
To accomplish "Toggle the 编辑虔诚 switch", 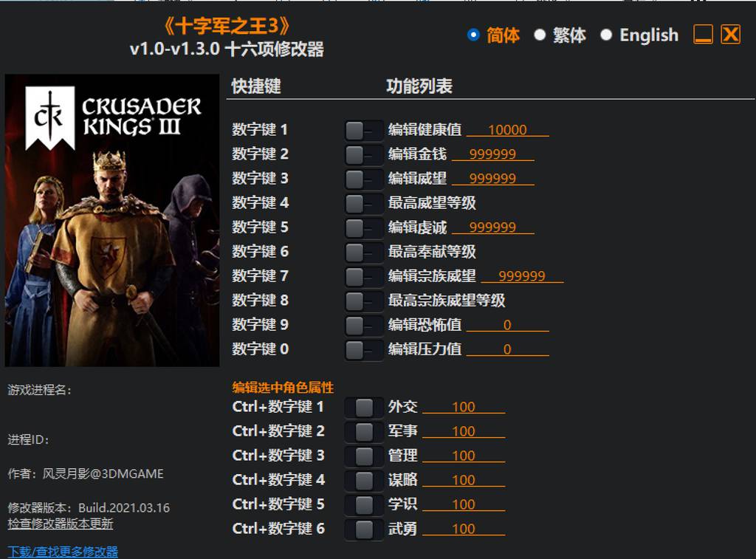I will click(363, 227).
